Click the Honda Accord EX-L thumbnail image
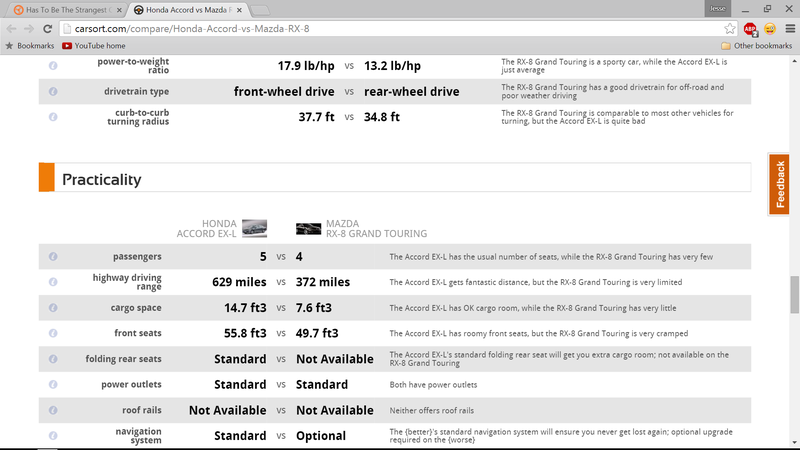Screen dimensions: 800x450 pyautogui.click(x=254, y=228)
